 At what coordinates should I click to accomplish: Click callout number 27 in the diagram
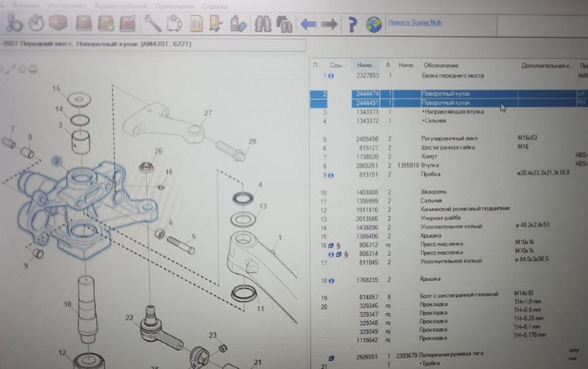click(x=208, y=113)
